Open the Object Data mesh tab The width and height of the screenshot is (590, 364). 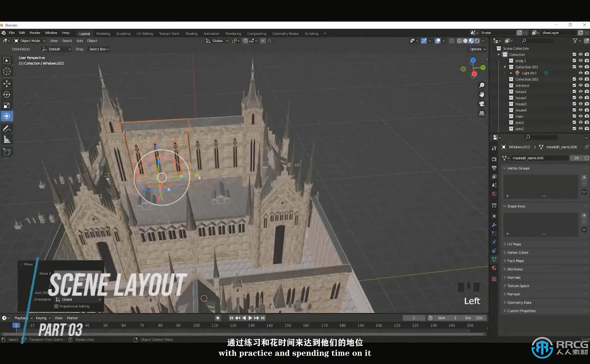[x=494, y=259]
